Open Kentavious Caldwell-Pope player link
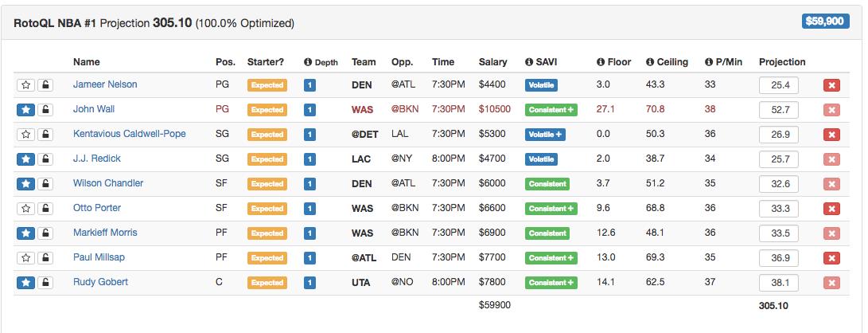 (130, 134)
